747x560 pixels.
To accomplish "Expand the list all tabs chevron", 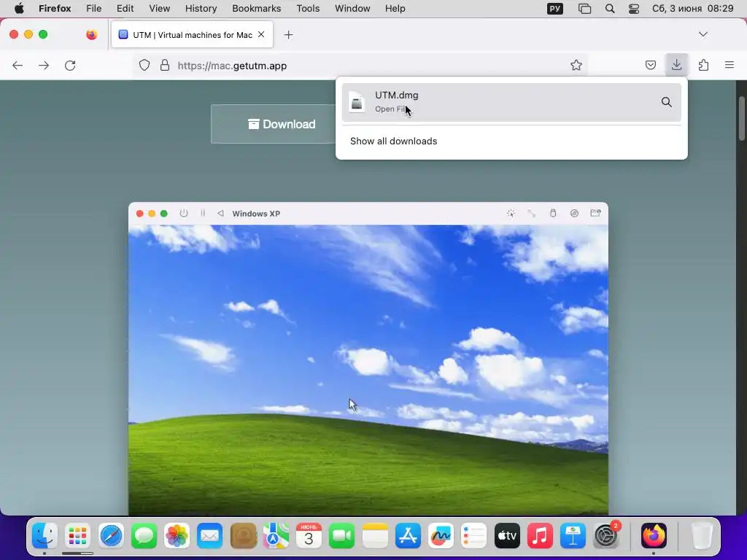I will pos(703,34).
